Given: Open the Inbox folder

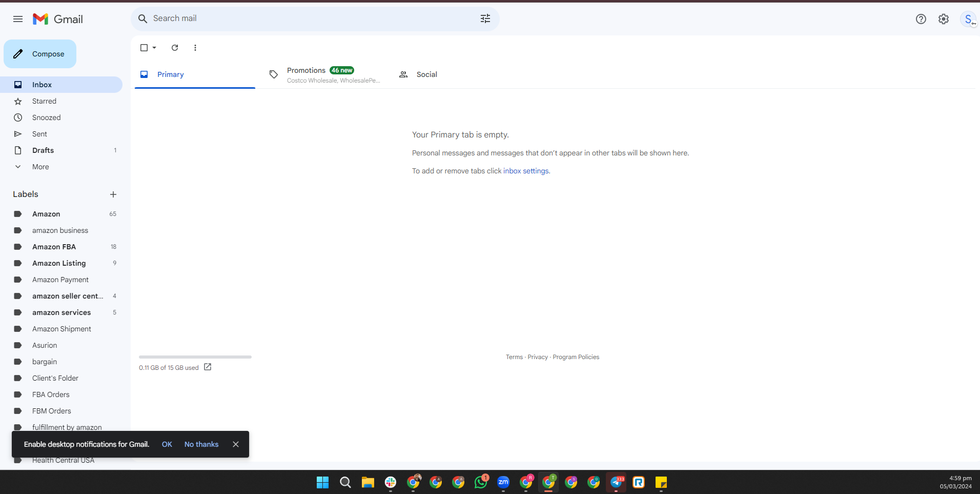Looking at the screenshot, I should pyautogui.click(x=61, y=85).
